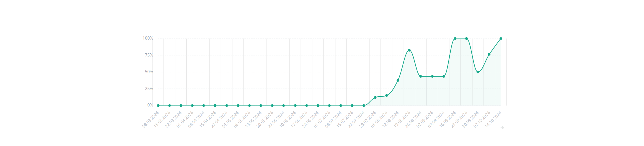Click the 100% y-axis label

(x=148, y=38)
